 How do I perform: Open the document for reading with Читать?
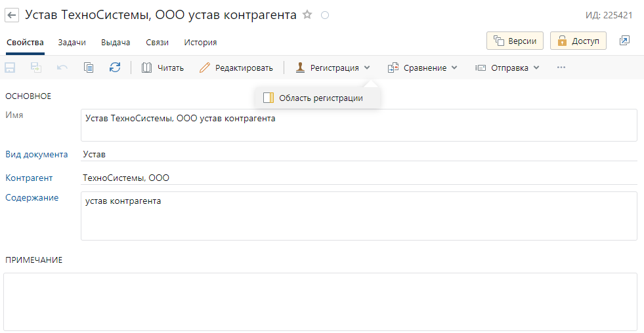[x=163, y=68]
